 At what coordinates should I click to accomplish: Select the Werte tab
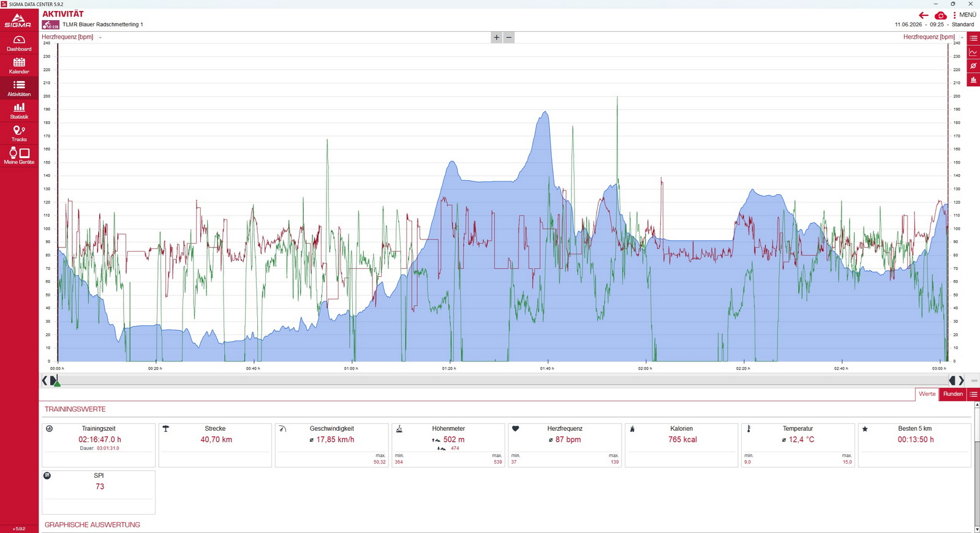coord(927,394)
